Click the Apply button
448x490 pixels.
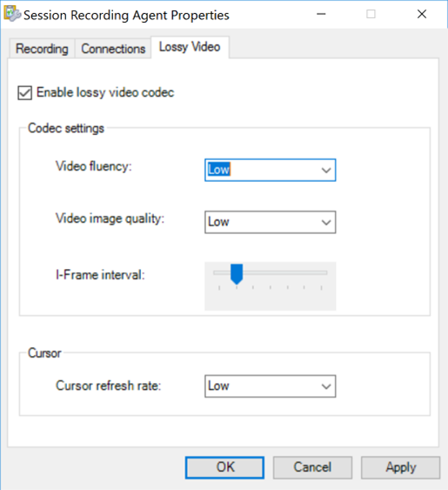[x=400, y=467]
